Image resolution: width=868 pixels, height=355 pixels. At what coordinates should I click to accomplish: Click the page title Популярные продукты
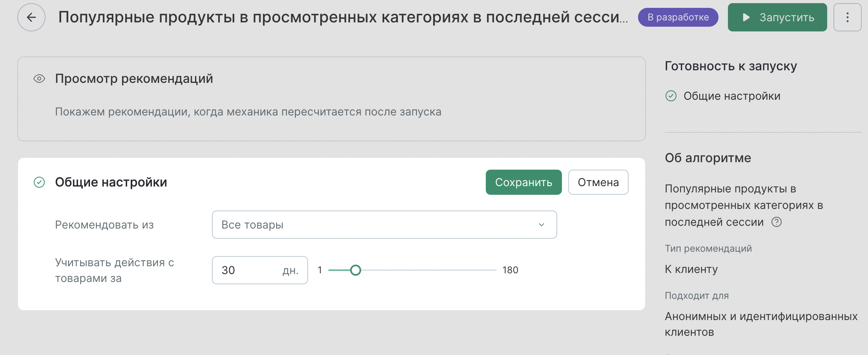point(343,17)
